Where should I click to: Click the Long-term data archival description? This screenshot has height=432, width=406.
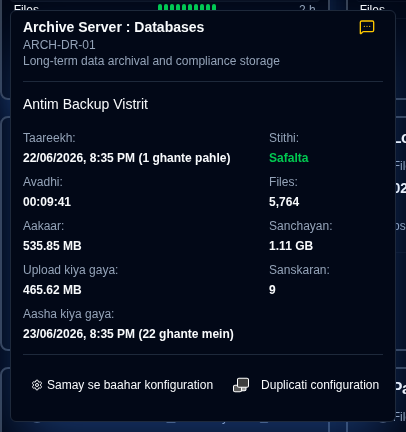coord(151,61)
